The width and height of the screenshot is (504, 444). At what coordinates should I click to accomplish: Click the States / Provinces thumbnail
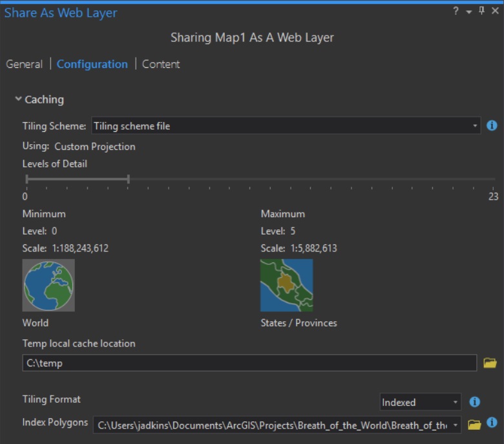[x=286, y=286]
